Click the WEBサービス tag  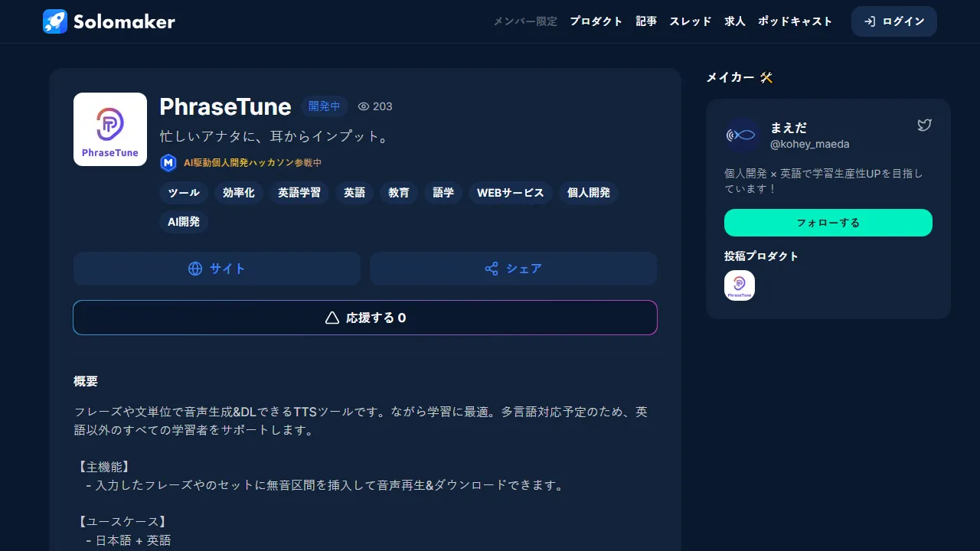tap(510, 193)
